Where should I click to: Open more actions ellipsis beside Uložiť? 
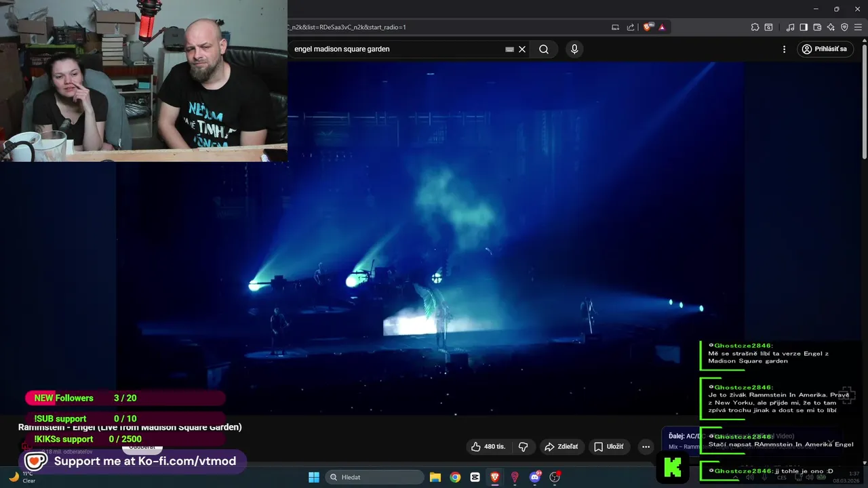pos(646,447)
